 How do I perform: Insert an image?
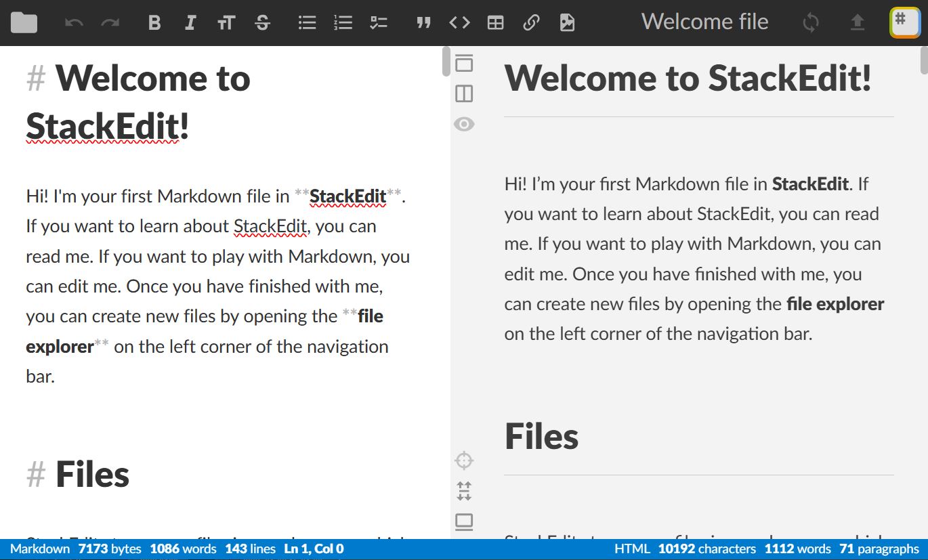click(568, 23)
